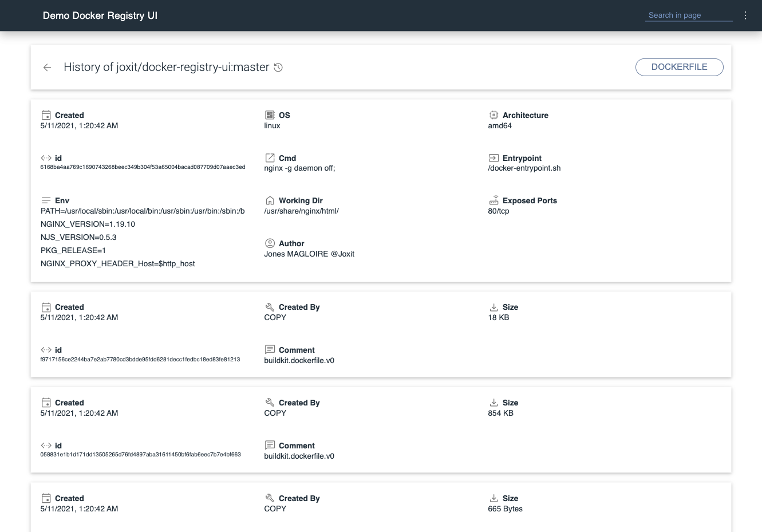
Task: Click the Cmd icon
Action: [x=270, y=157]
